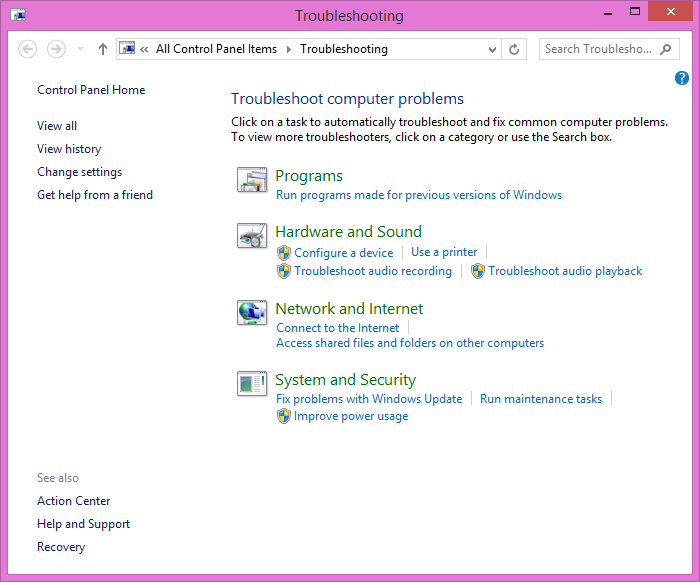Refresh the Troubleshooting page
This screenshot has width=700, height=582.
(x=514, y=49)
